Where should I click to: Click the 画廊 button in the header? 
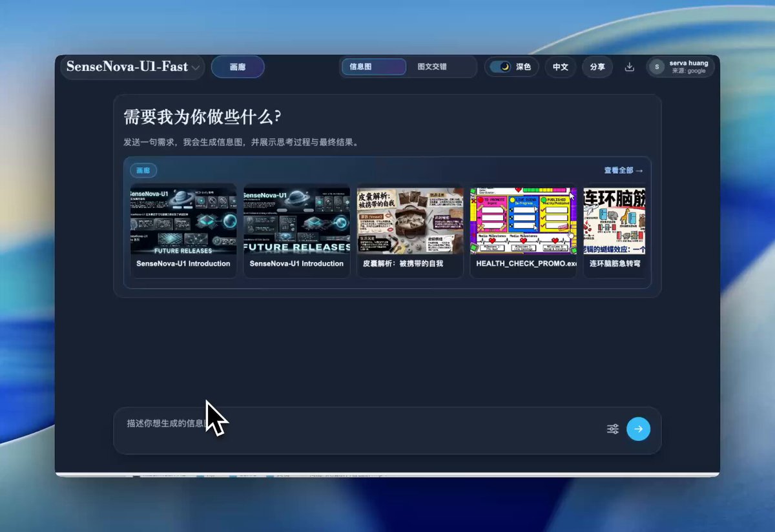(238, 67)
